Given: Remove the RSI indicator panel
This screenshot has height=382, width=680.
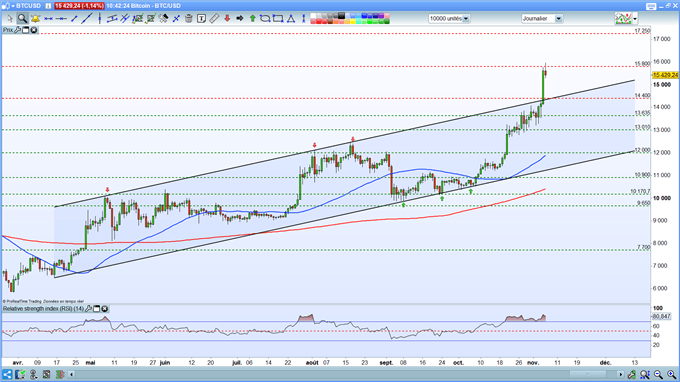Looking at the screenshot, I should (x=105, y=309).
